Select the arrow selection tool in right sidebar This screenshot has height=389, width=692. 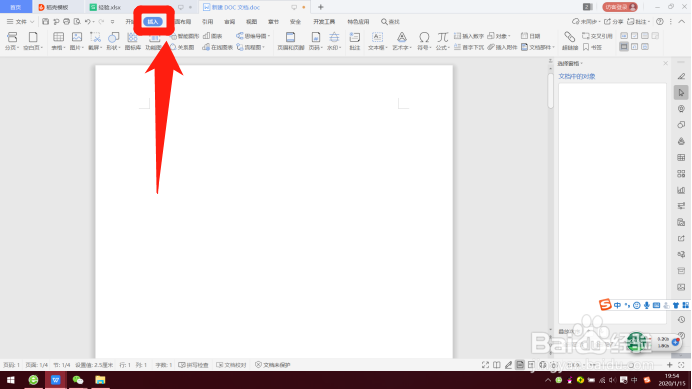681,93
